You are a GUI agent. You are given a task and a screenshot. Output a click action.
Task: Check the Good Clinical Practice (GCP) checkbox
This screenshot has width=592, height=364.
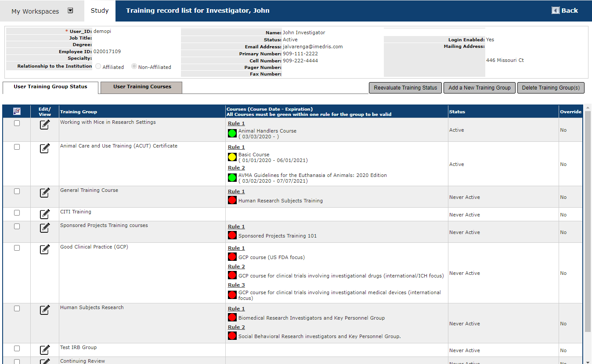(x=17, y=248)
